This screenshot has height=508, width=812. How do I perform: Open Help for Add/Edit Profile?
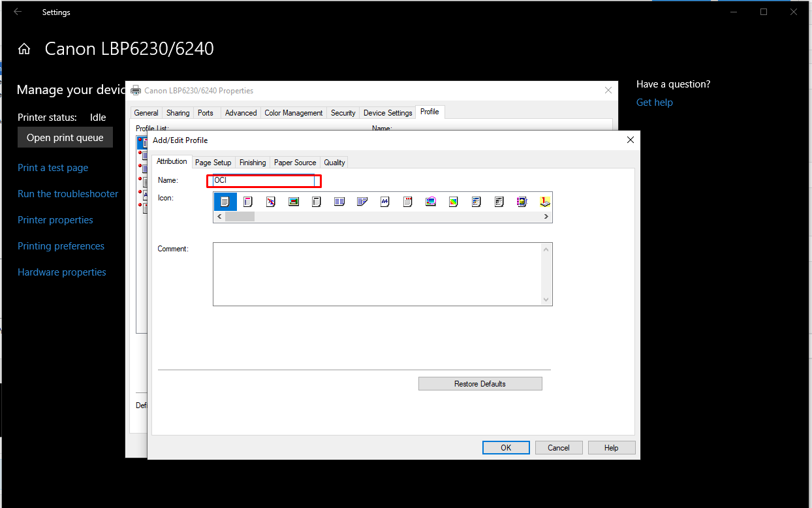pos(612,448)
